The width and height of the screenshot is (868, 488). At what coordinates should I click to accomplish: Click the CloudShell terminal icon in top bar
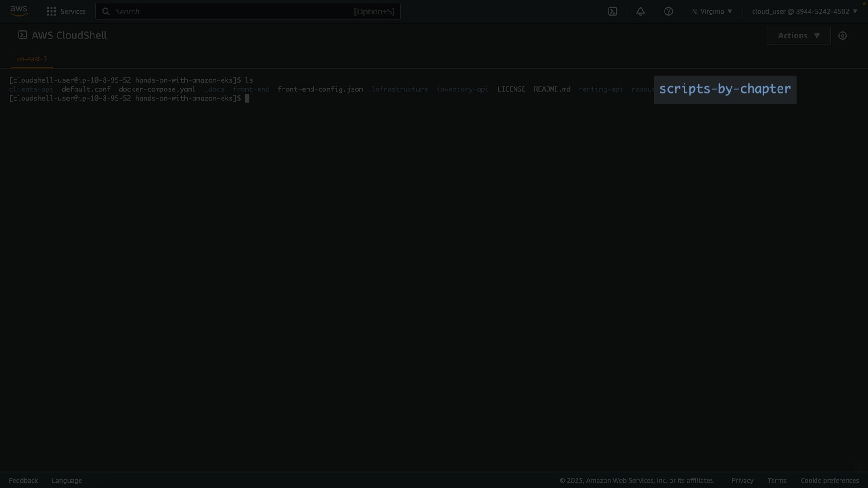click(612, 11)
